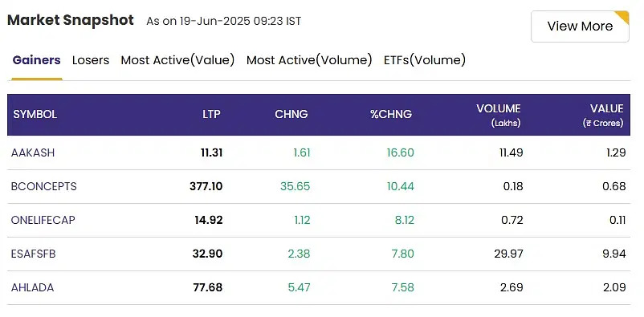Click AAKASH percent change 16.60
The image size is (644, 317).
tap(401, 152)
